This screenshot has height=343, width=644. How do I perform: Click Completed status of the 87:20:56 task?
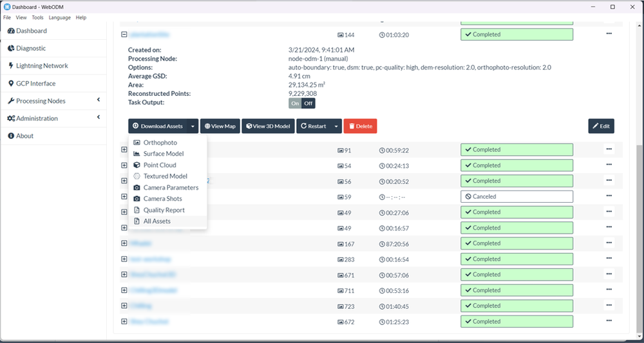point(516,243)
